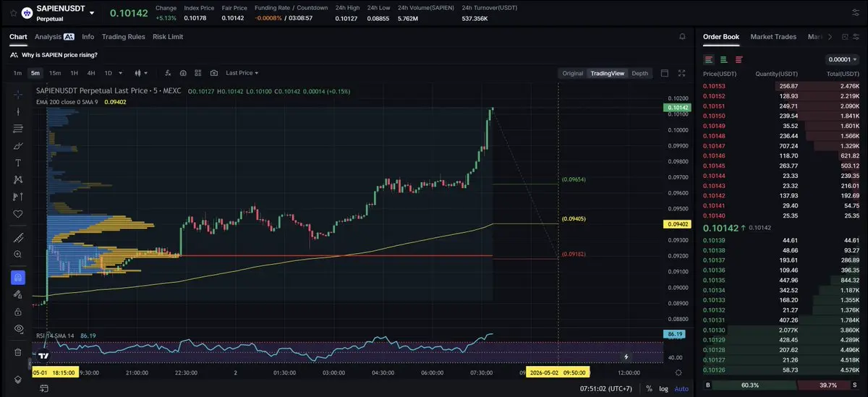
Task: Switch chart to TradingView view
Action: pos(608,73)
